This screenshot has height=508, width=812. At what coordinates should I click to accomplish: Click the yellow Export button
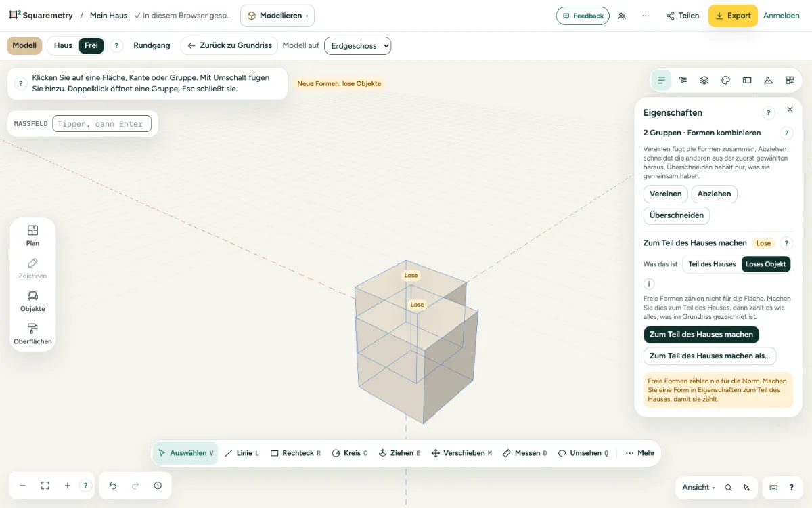(x=733, y=16)
